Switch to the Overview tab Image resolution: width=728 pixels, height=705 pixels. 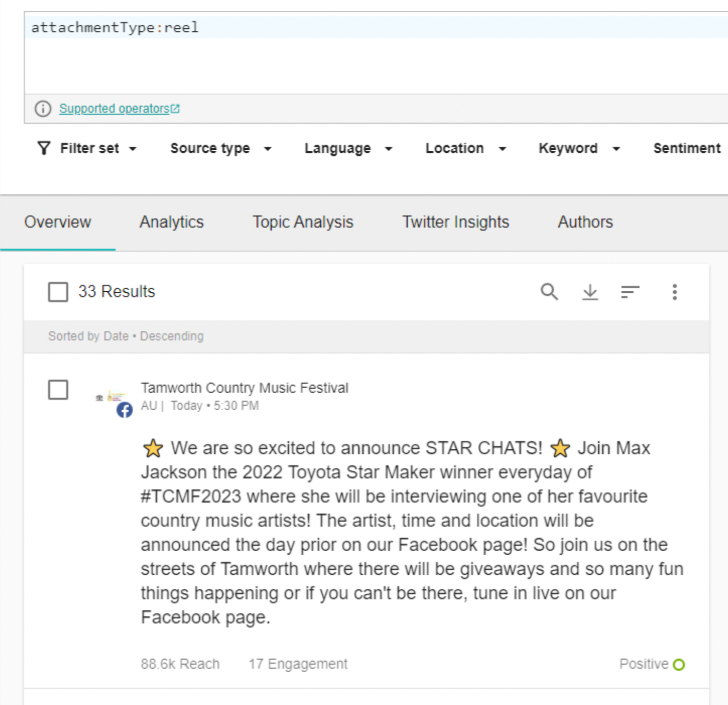click(58, 222)
